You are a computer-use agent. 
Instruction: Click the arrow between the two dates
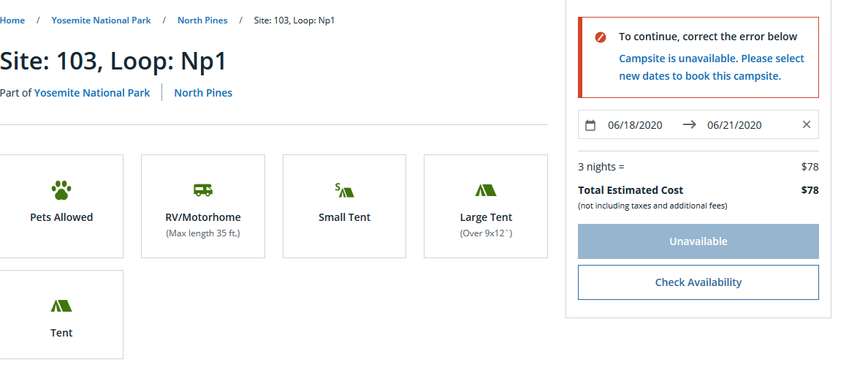[689, 124]
